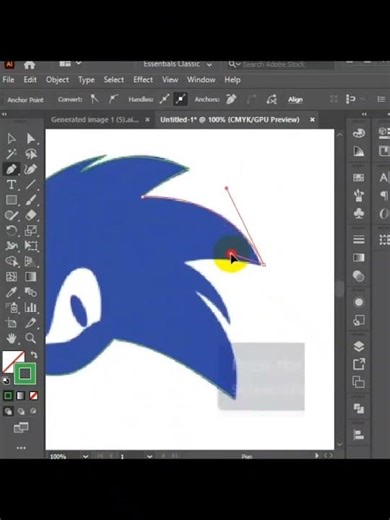Image resolution: width=390 pixels, height=520 pixels.
Task: Open Essentials Classic workspace dropdown
Action: 178,64
